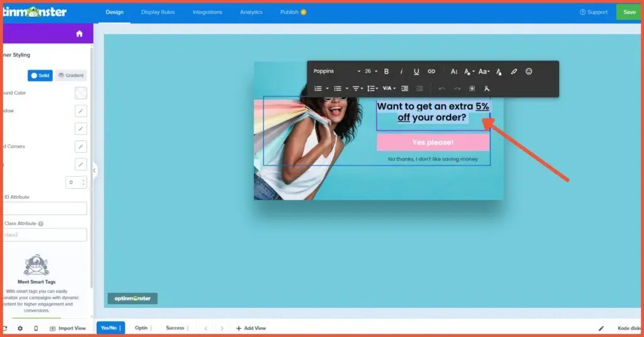Screen dimensions: 644x337
Task: Insert a hyperlink using the link icon
Action: tap(431, 72)
